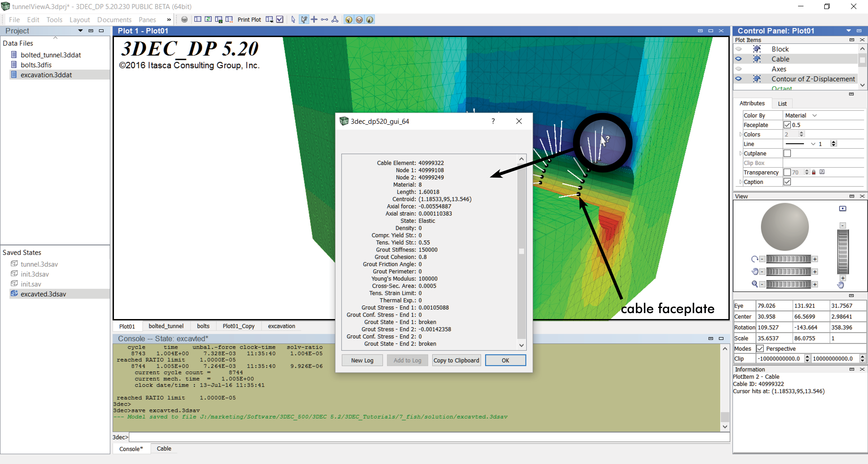Expand the Caption attribute row
The image size is (868, 464).
click(741, 182)
